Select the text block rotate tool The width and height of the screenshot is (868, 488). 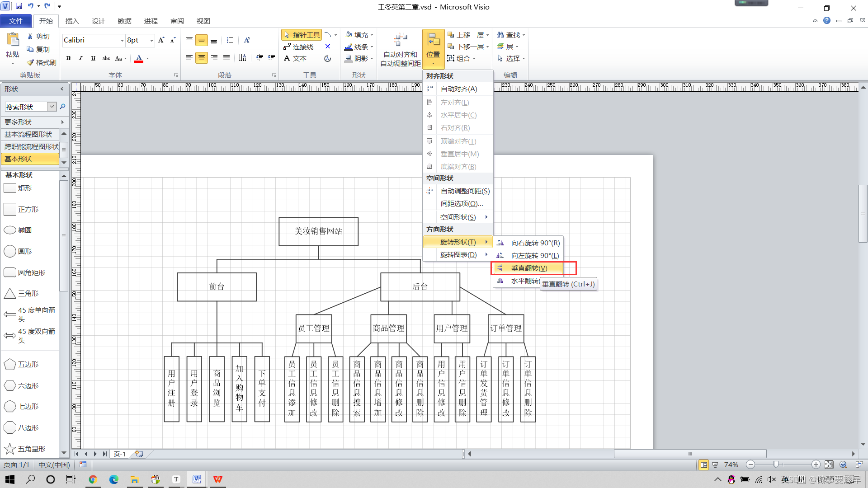(328, 58)
